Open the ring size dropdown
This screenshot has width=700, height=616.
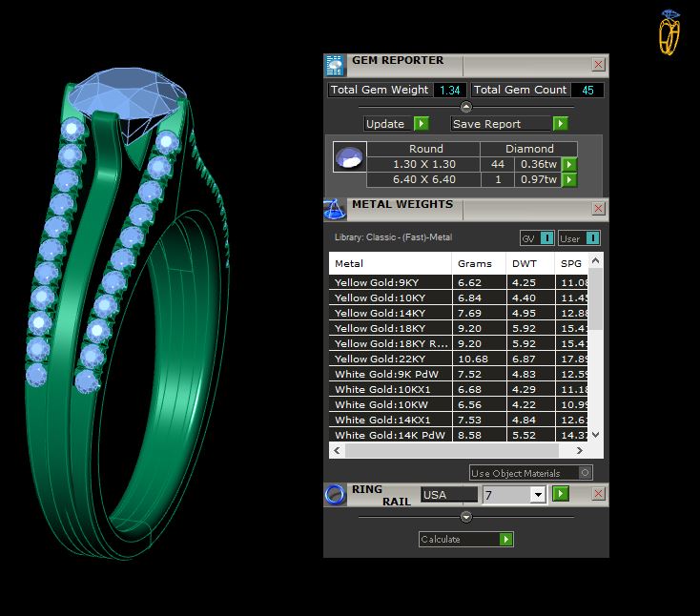click(538, 495)
